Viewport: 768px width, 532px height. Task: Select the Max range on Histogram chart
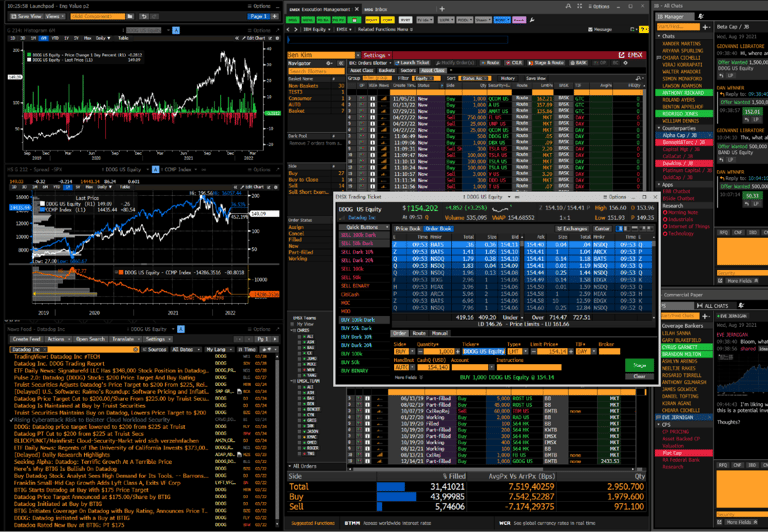[88, 38]
